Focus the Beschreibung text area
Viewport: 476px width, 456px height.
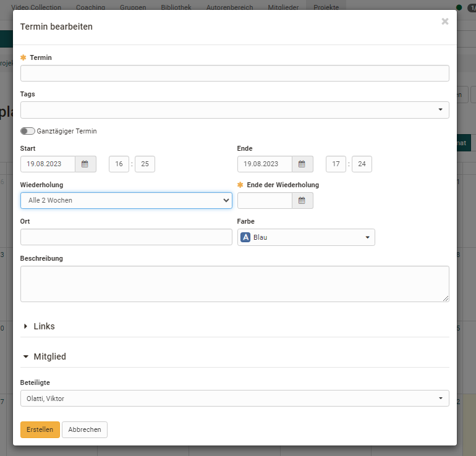pos(234,284)
